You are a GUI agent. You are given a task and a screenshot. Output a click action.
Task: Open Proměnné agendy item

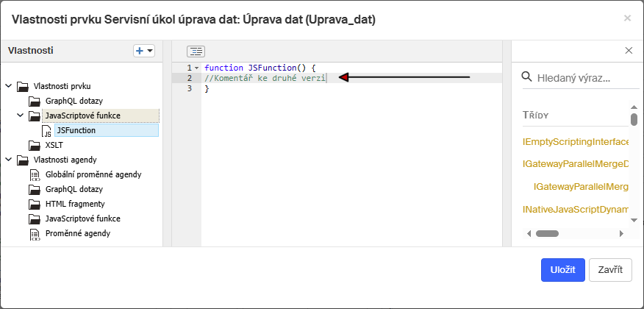pos(78,233)
